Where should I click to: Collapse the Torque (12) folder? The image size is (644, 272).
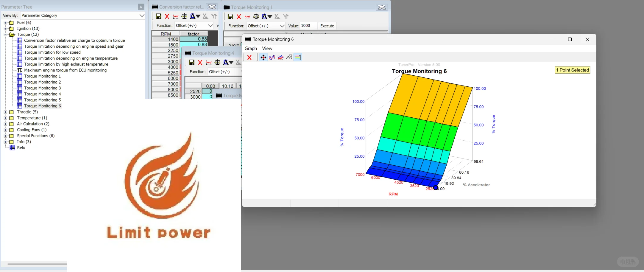click(x=5, y=35)
